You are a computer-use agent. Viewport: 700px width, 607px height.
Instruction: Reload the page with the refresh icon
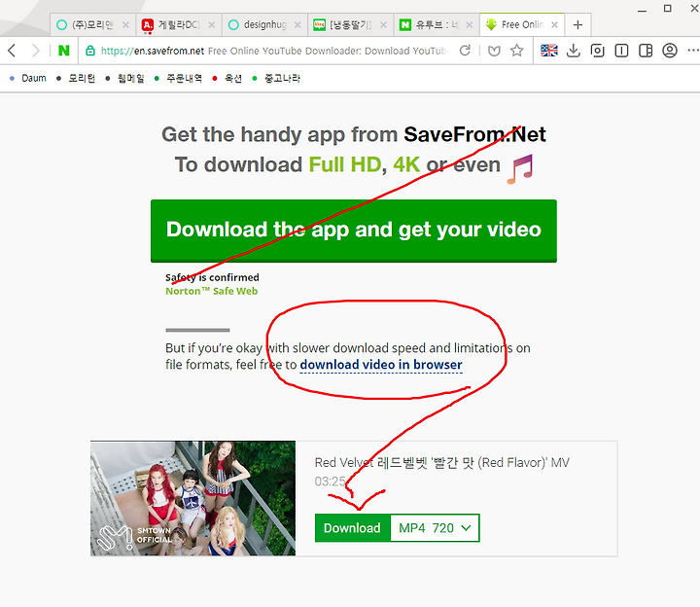click(465, 51)
